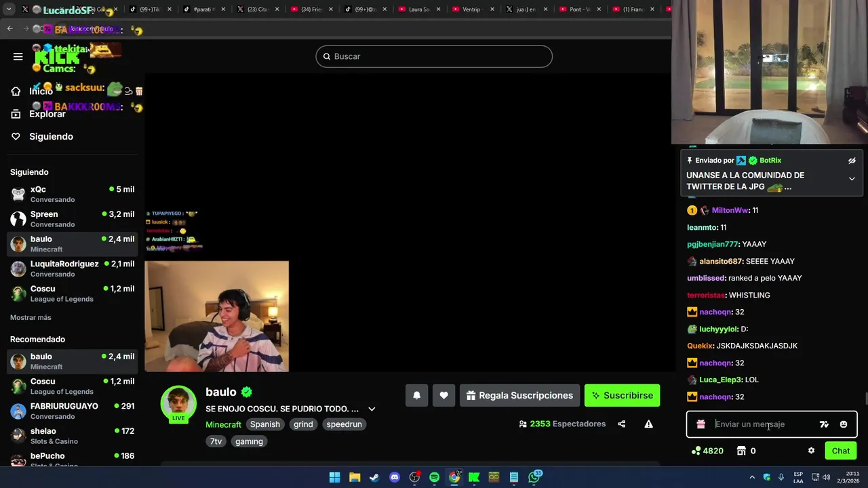The height and width of the screenshot is (488, 868).
Task: Click chat username Quekix
Action: point(700,346)
